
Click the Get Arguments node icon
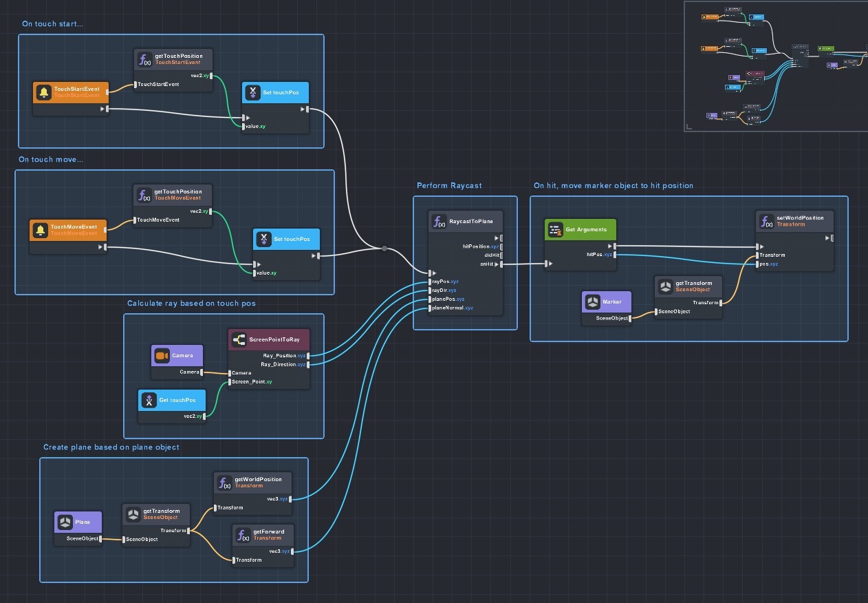(x=554, y=229)
